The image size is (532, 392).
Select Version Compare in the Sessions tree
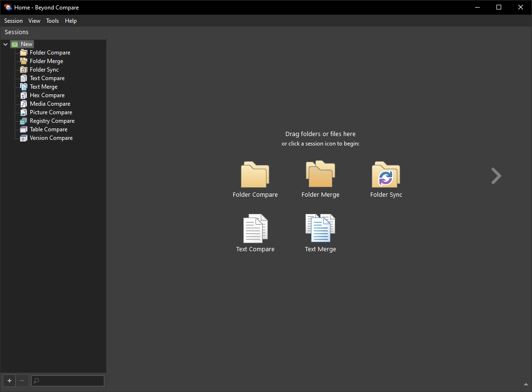click(51, 138)
